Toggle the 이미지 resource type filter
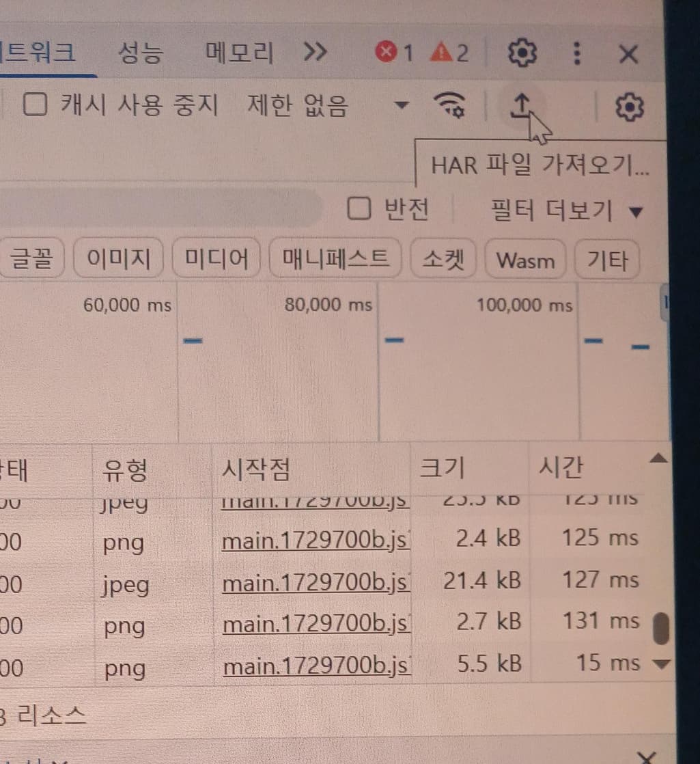The width and height of the screenshot is (700, 764). (119, 260)
